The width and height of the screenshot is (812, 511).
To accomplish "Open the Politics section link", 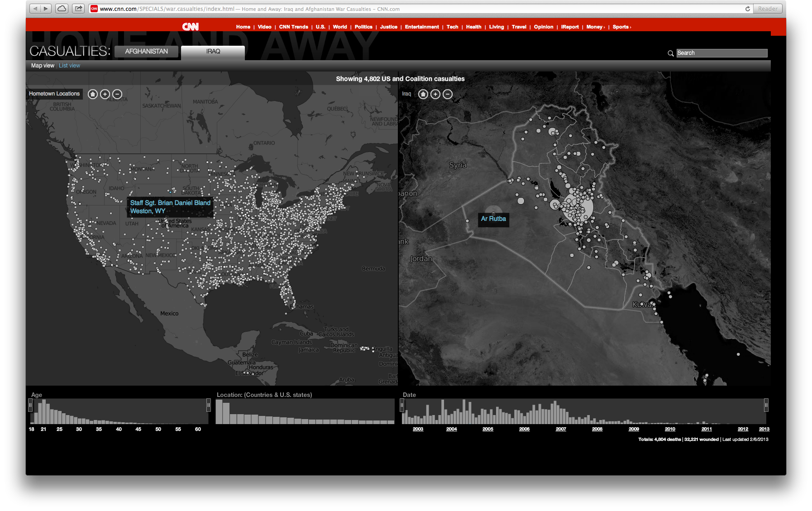I will pos(363,27).
